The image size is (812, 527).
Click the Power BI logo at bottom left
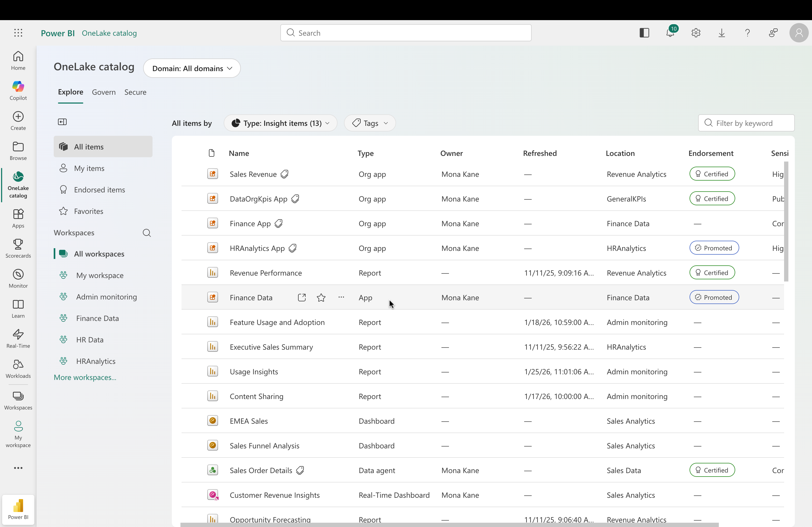pyautogui.click(x=18, y=509)
